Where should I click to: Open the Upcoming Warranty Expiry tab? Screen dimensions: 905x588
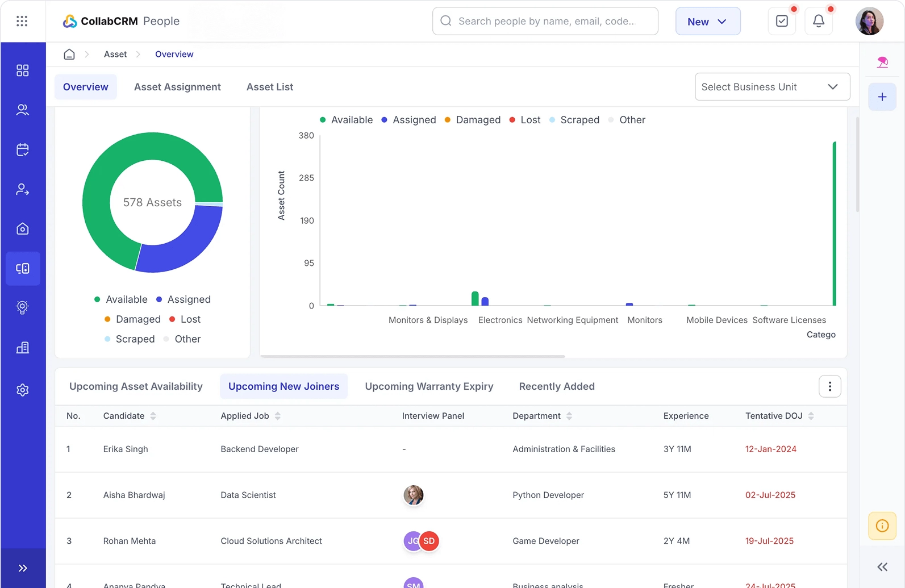pos(429,386)
